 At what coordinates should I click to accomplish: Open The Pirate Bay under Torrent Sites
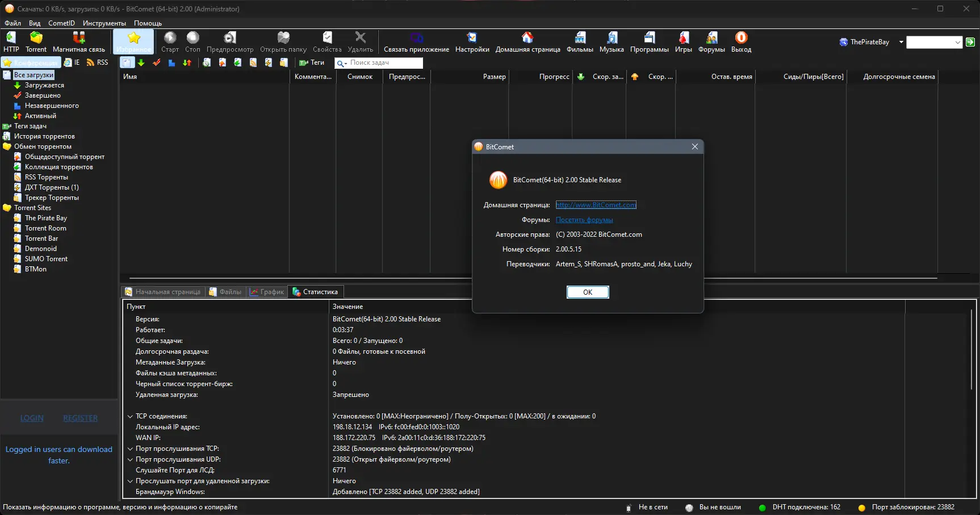click(46, 218)
